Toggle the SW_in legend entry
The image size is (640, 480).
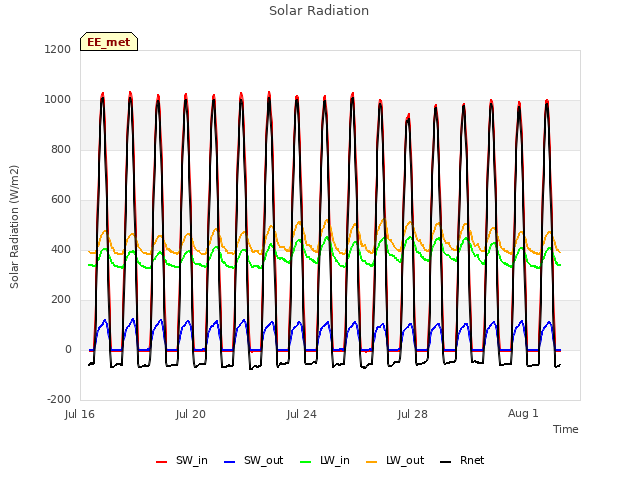point(182,460)
